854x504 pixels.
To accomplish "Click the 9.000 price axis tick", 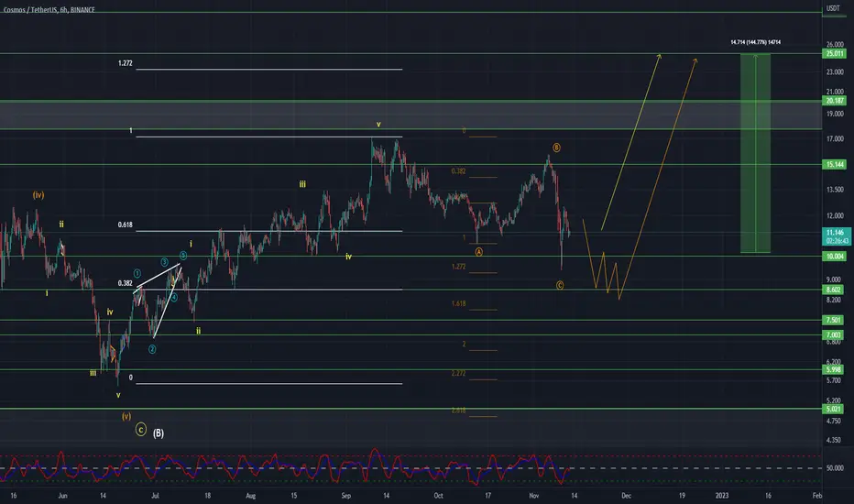I will click(x=834, y=279).
